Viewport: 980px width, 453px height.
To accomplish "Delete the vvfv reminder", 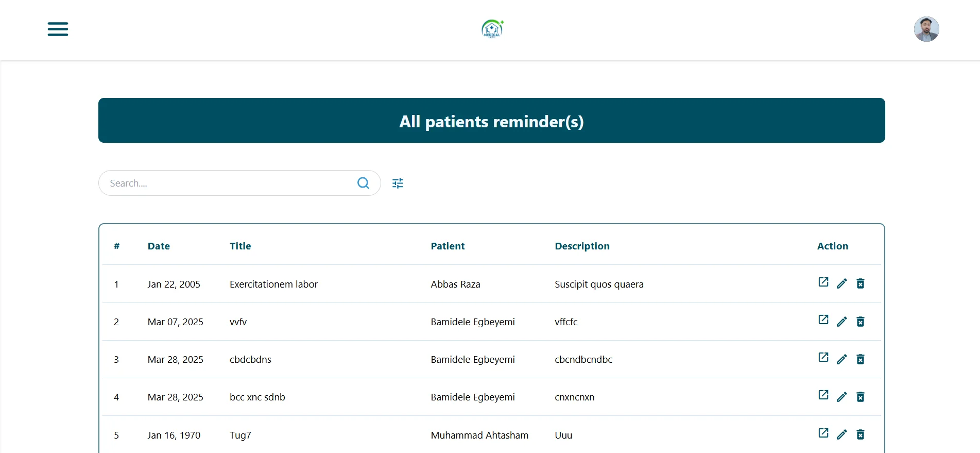I will (x=860, y=322).
